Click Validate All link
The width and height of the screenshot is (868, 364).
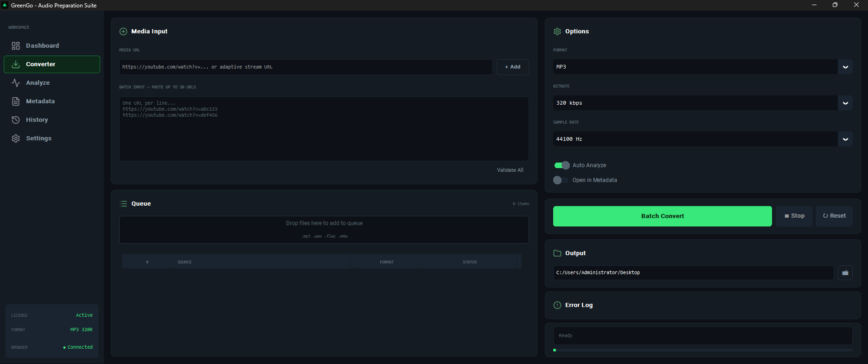pos(510,170)
